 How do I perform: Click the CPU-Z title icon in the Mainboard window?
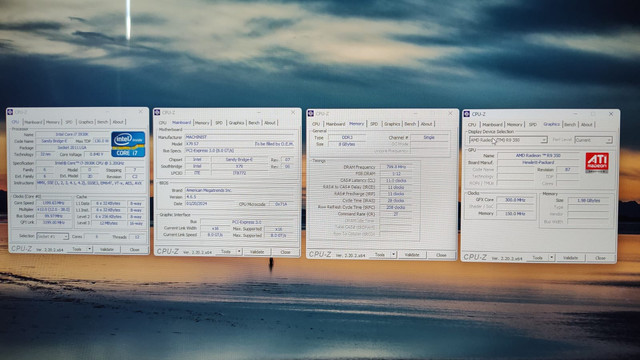[158, 112]
